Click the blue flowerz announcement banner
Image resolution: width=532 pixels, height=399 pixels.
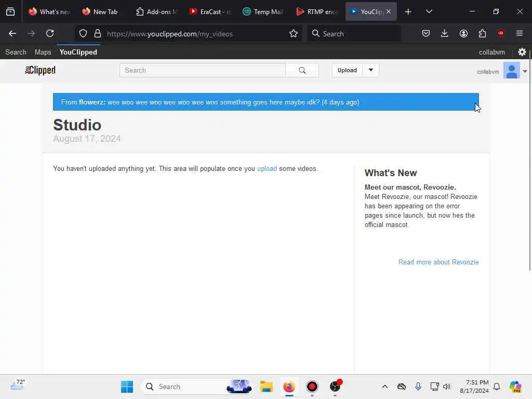(265, 102)
